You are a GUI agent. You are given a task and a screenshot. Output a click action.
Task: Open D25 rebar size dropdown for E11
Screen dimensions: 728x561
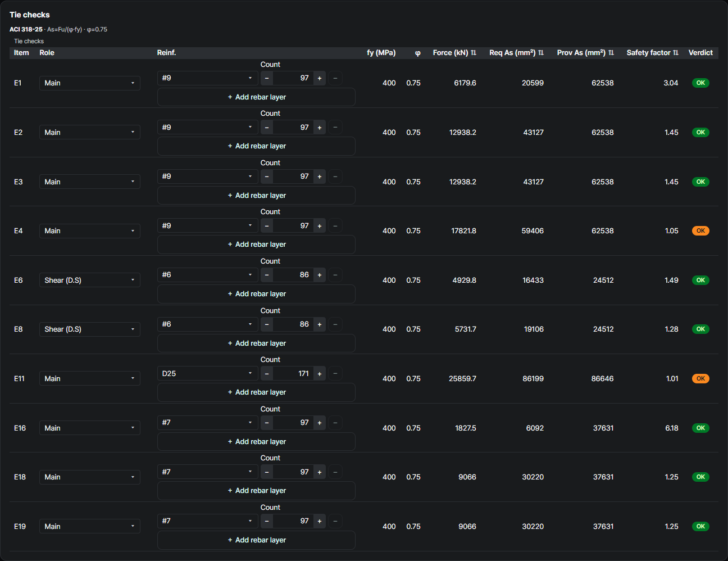pos(208,374)
